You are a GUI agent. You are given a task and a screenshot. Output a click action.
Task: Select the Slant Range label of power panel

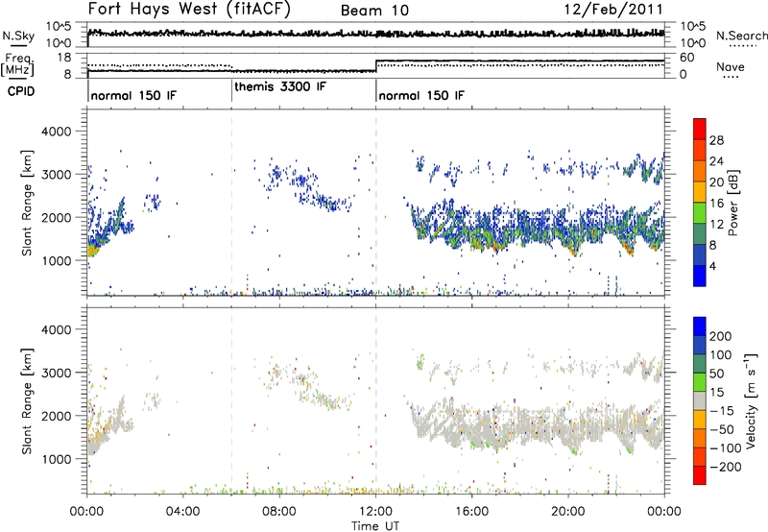click(x=27, y=203)
